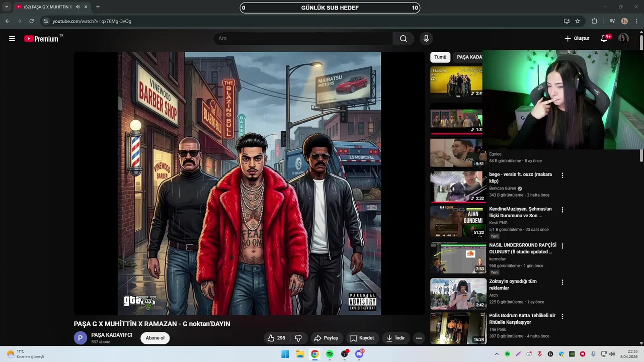This screenshot has height=362, width=644.
Task: Open Windows Start menu
Action: click(285, 354)
